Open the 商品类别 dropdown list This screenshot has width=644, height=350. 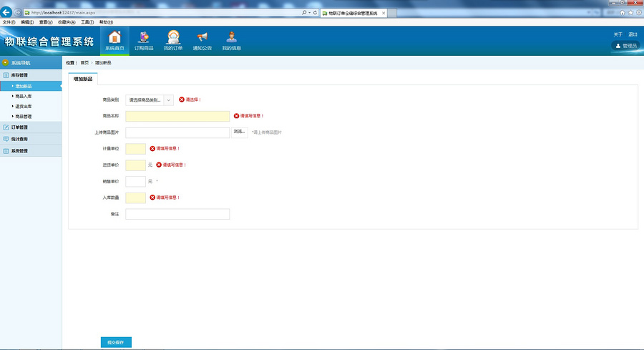click(x=150, y=99)
